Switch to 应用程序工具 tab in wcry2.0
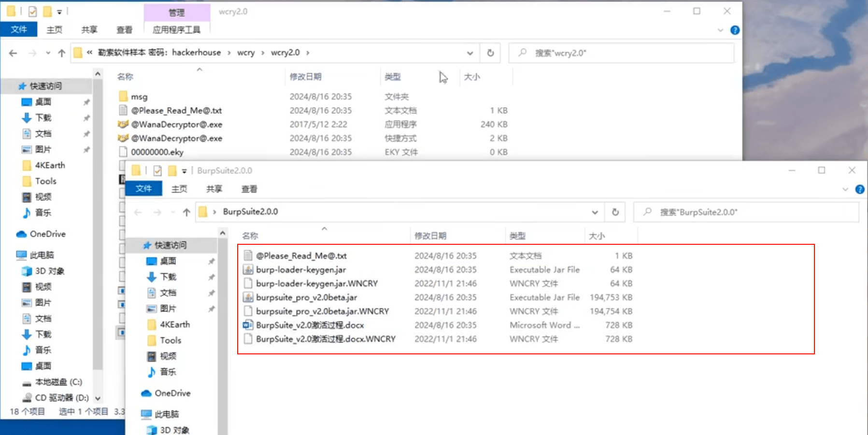The height and width of the screenshot is (435, 868). [x=177, y=30]
